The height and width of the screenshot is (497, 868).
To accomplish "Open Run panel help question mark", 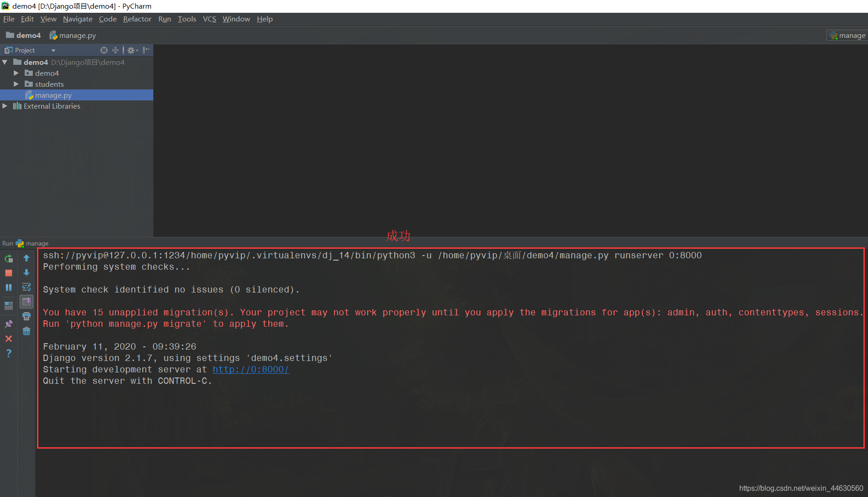I will (9, 353).
